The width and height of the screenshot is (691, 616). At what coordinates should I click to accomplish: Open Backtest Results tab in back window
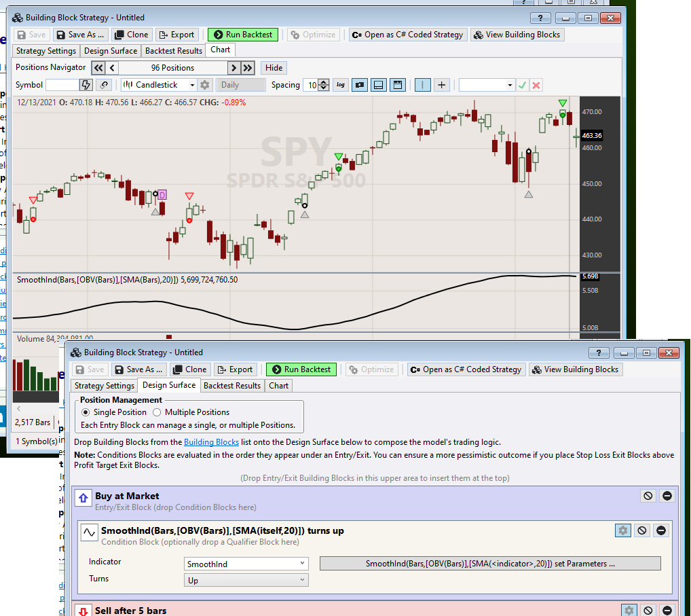(174, 51)
